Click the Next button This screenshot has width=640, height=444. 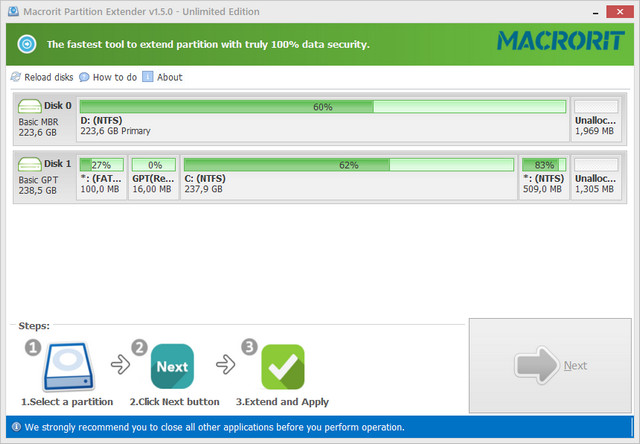[550, 365]
